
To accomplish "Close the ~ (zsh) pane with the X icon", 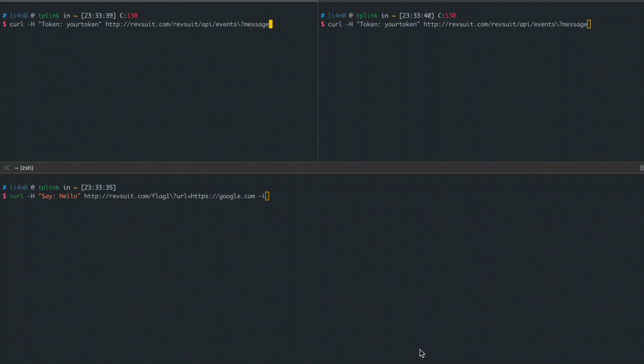I will pos(6,168).
